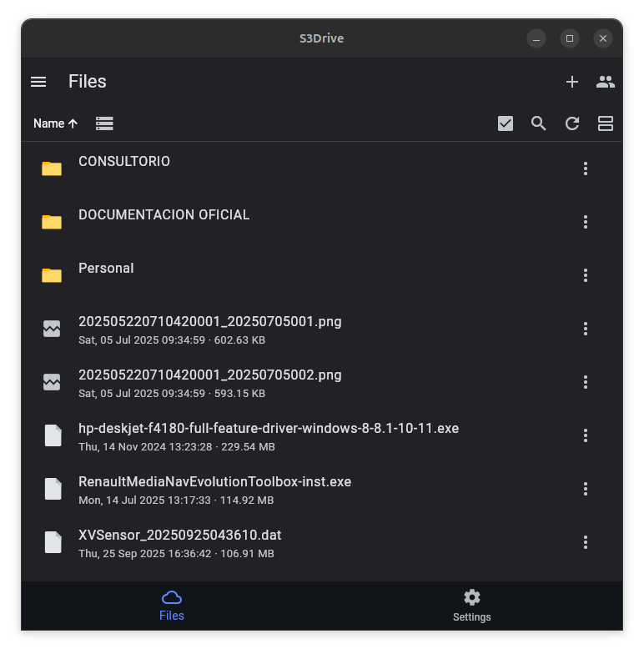This screenshot has width=644, height=654.
Task: Open the DOCUMENTACION OFICIAL folder
Action: pyautogui.click(x=164, y=215)
